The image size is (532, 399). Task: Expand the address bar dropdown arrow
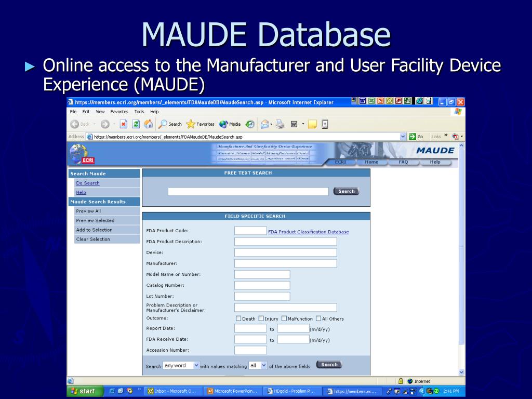[403, 137]
